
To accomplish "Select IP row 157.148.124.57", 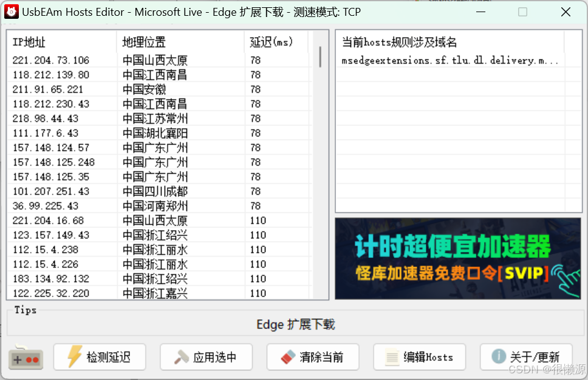I will pos(159,148).
